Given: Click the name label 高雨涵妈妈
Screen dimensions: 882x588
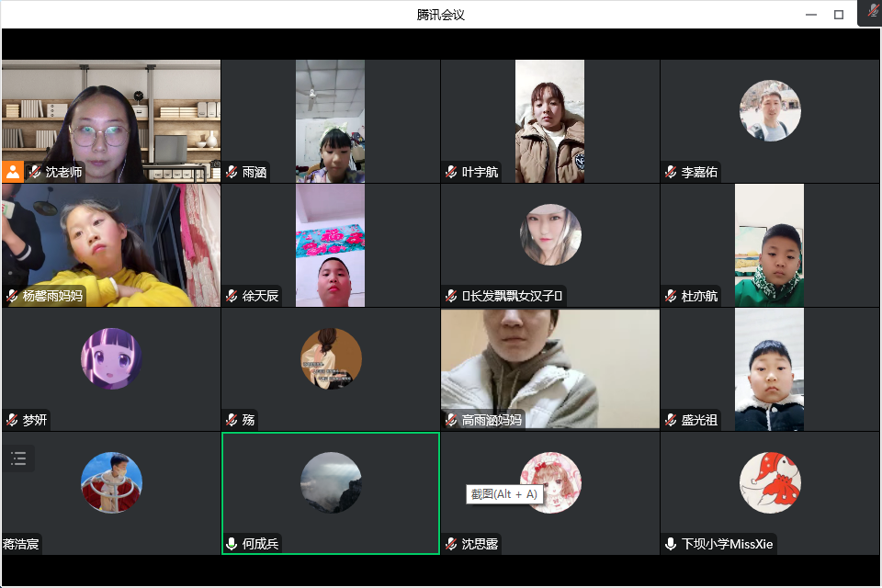Looking at the screenshot, I should coord(492,420).
